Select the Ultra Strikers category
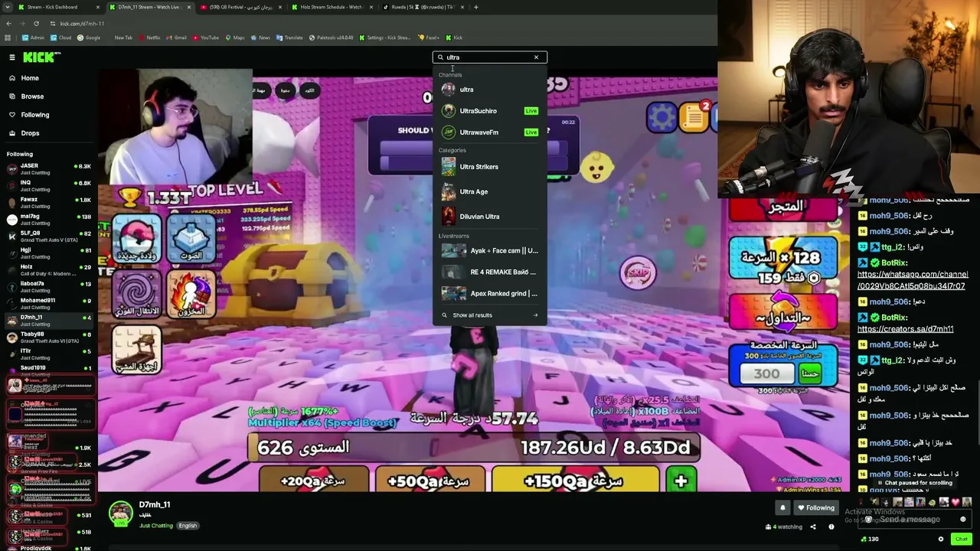Screen dimensions: 980x551 490,167
